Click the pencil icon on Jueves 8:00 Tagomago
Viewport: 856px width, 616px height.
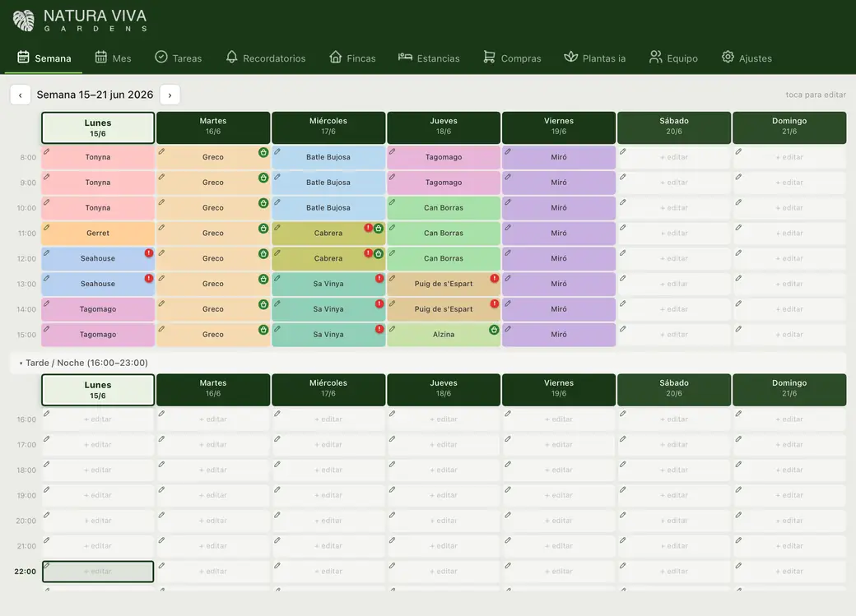tap(393, 151)
